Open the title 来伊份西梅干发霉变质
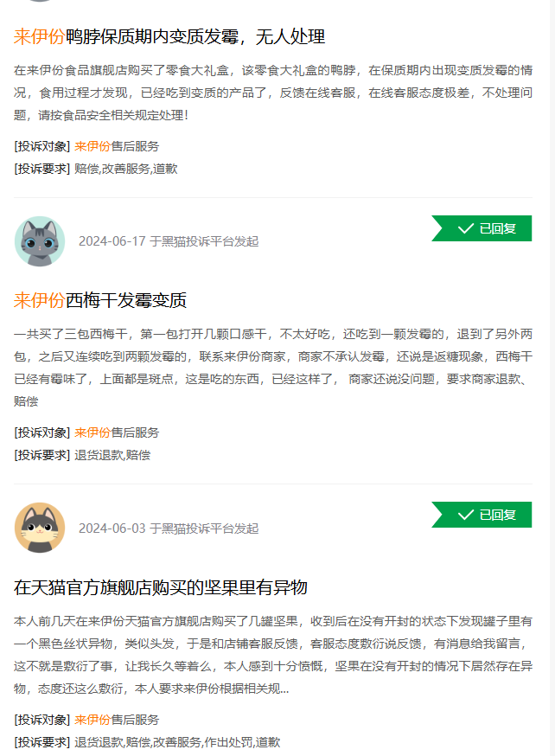 point(99,300)
